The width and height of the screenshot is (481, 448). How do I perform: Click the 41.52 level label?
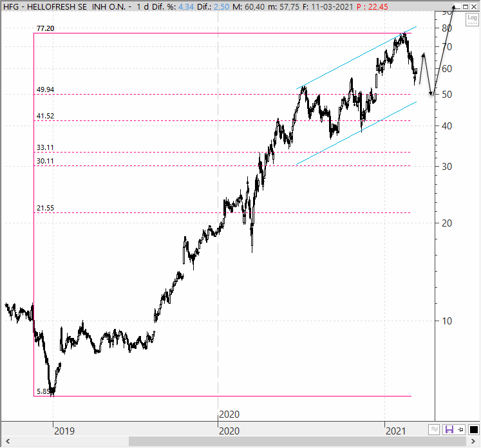[x=46, y=116]
